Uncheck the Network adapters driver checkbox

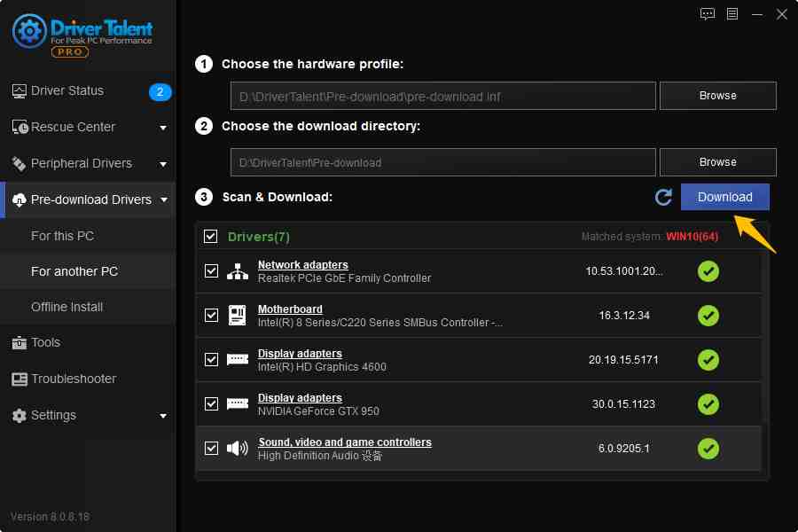(x=211, y=271)
